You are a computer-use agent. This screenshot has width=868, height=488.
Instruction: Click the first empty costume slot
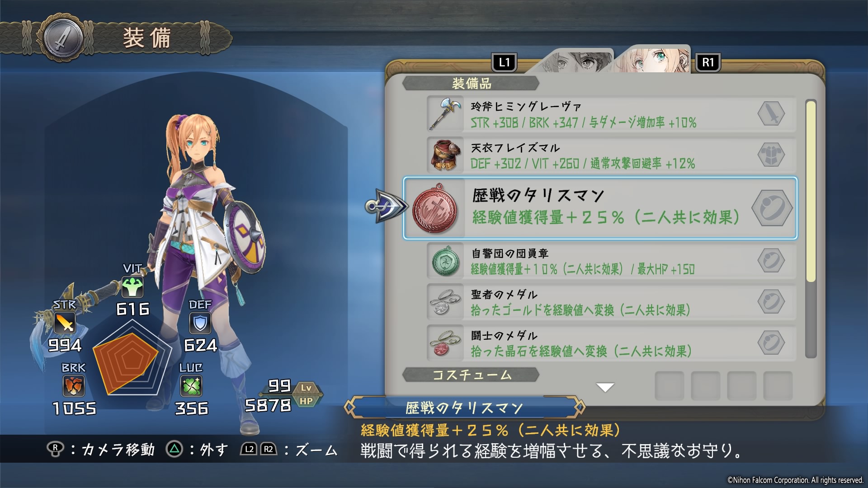(x=669, y=385)
